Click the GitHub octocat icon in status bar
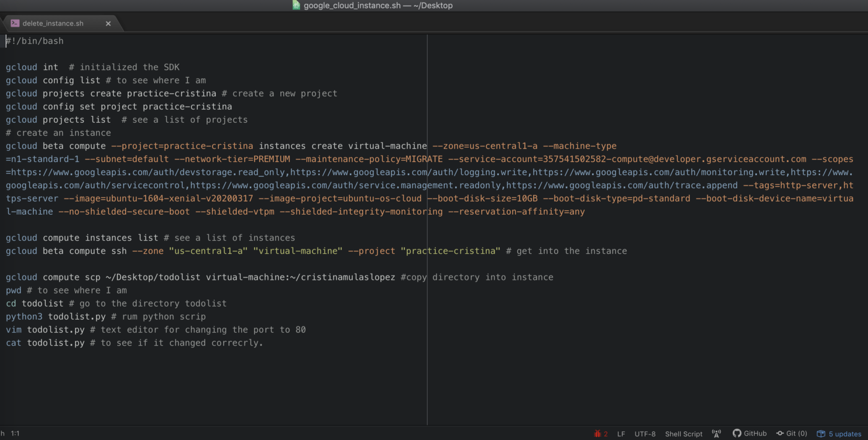 (737, 433)
